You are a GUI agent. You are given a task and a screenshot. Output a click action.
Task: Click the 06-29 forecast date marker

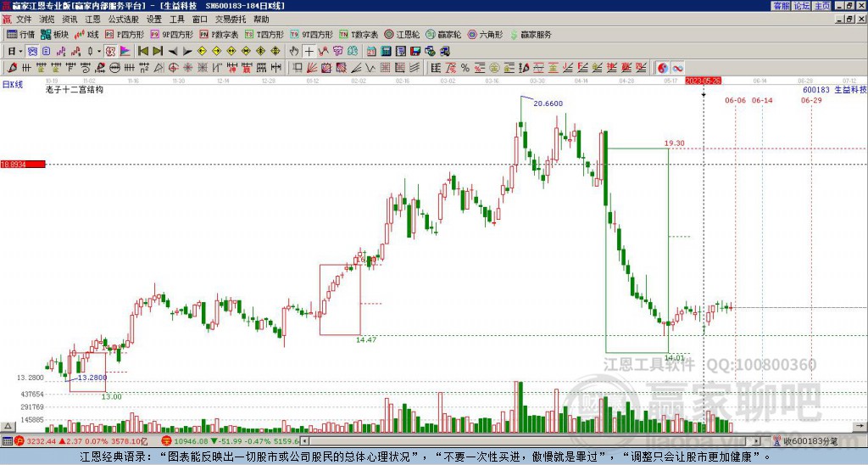tap(811, 100)
